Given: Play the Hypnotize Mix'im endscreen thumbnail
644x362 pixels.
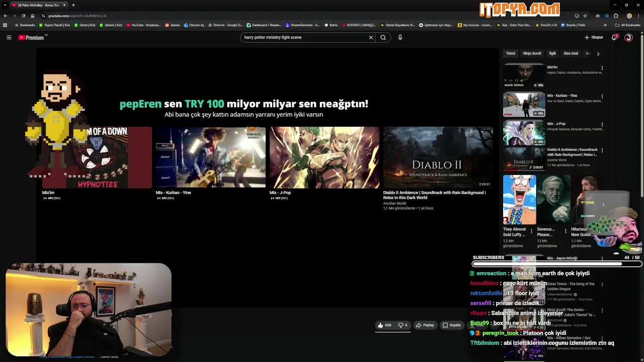Looking at the screenshot, I should (97, 157).
